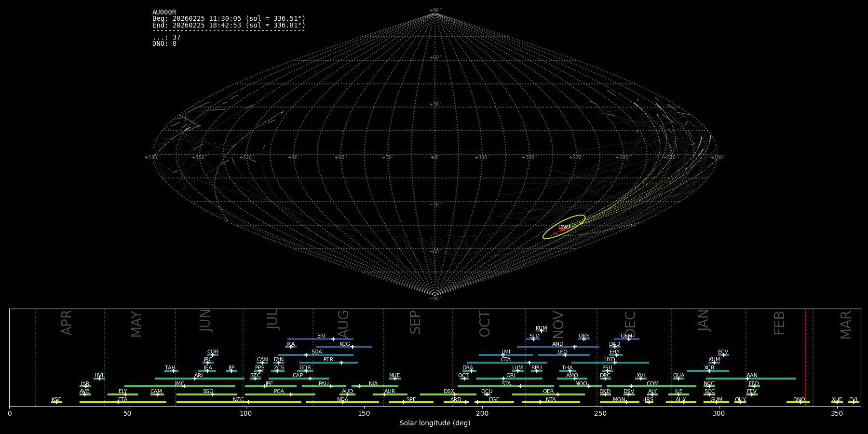Click the yellow DNO radiant ellipse outline
The height and width of the screenshot is (434, 868).
564,227
